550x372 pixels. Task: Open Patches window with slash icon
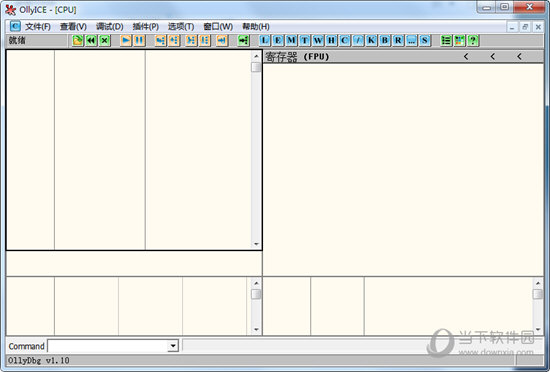point(358,41)
